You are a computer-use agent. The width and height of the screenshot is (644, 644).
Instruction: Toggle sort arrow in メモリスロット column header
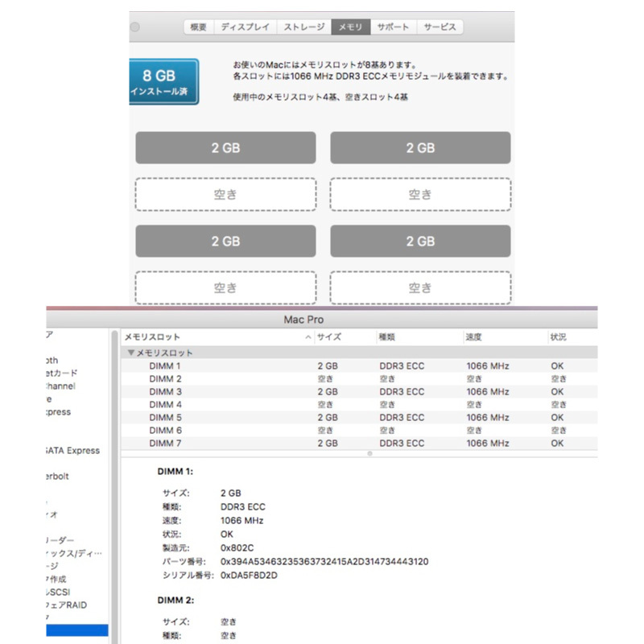tap(308, 337)
